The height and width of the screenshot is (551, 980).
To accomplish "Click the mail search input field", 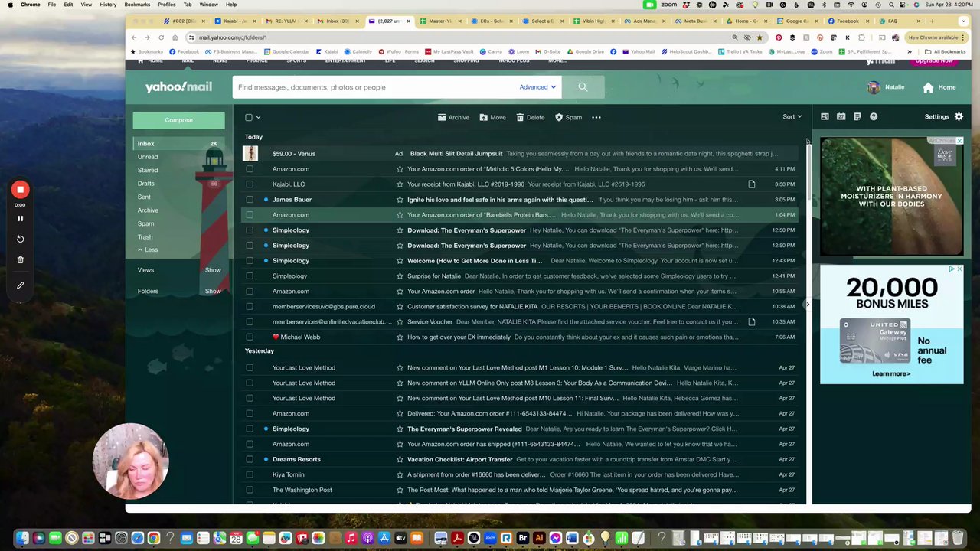I will pyautogui.click(x=375, y=87).
